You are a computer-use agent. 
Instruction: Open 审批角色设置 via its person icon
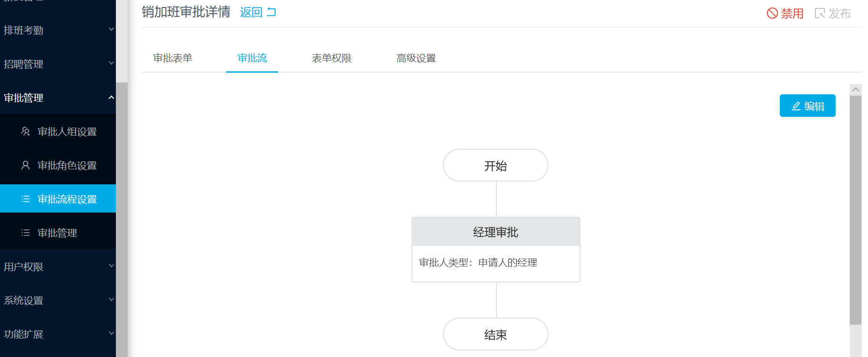26,165
